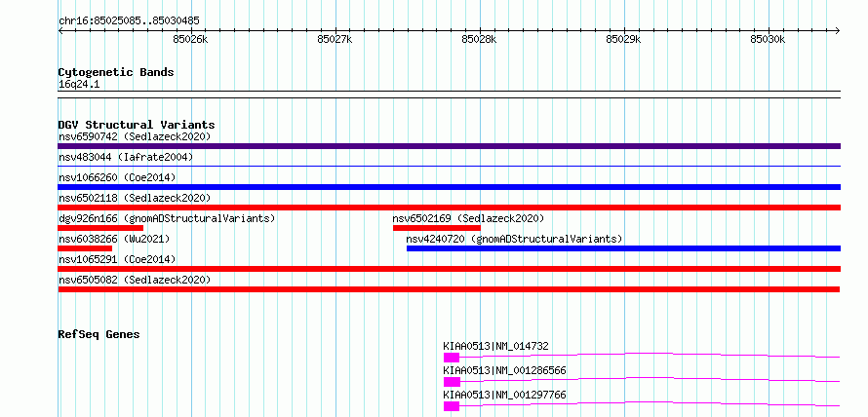The width and height of the screenshot is (868, 417).
Task: Click the 85028k ruler tick label
Action: coord(480,39)
